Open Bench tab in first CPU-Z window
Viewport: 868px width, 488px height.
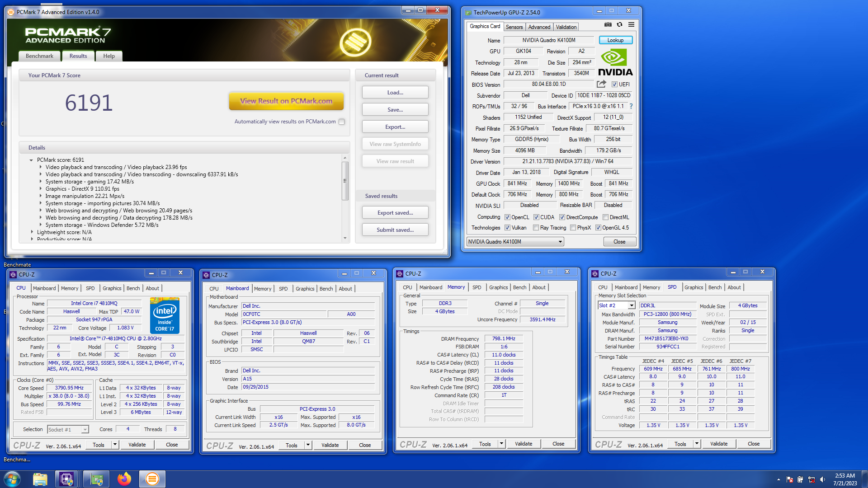coord(133,288)
